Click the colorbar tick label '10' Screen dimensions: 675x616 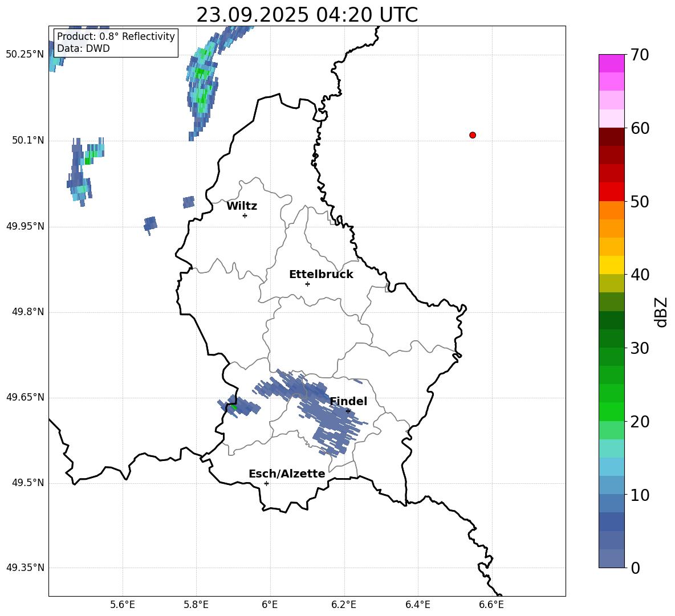pos(640,495)
